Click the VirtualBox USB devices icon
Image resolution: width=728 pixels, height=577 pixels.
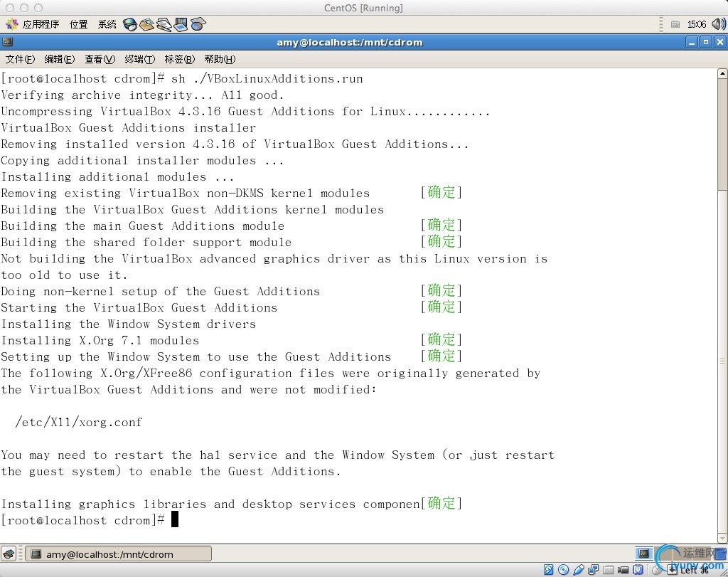579,570
